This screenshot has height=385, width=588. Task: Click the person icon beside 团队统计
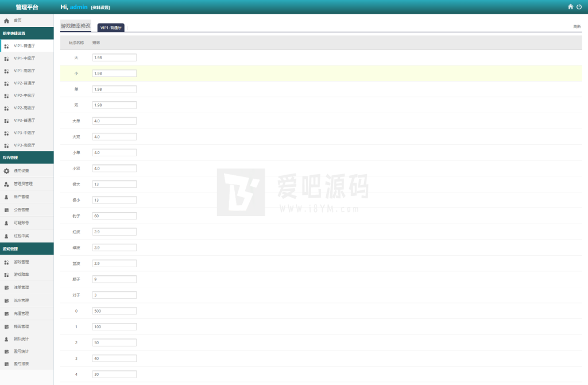[x=6, y=339]
